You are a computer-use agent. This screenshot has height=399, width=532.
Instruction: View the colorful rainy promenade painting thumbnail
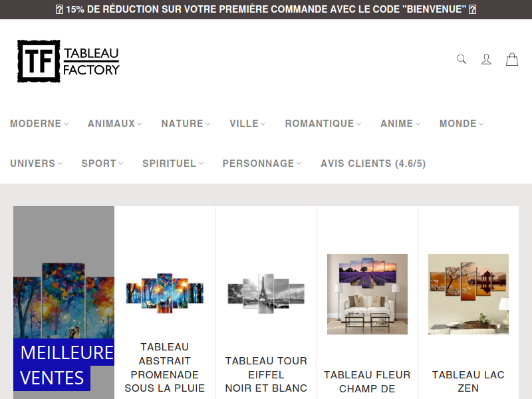pyautogui.click(x=164, y=293)
